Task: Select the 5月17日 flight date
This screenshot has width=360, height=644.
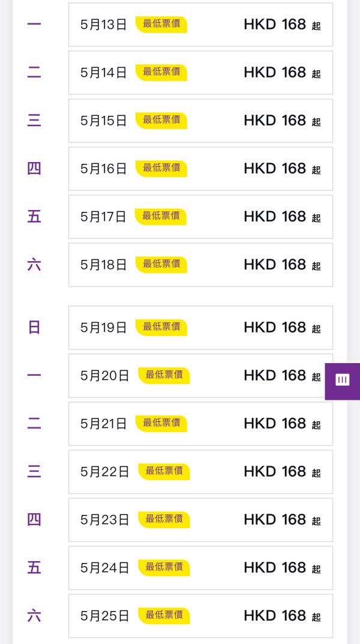Action: pyautogui.click(x=200, y=217)
